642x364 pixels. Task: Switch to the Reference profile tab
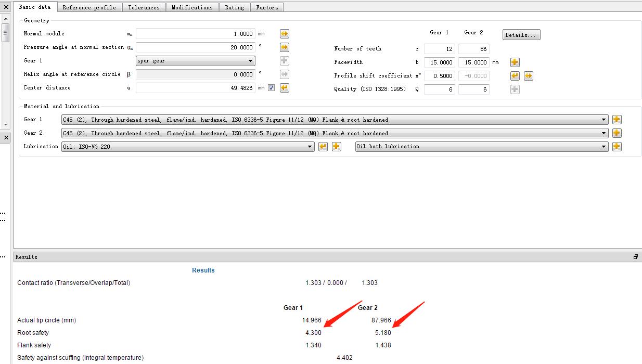pos(89,7)
